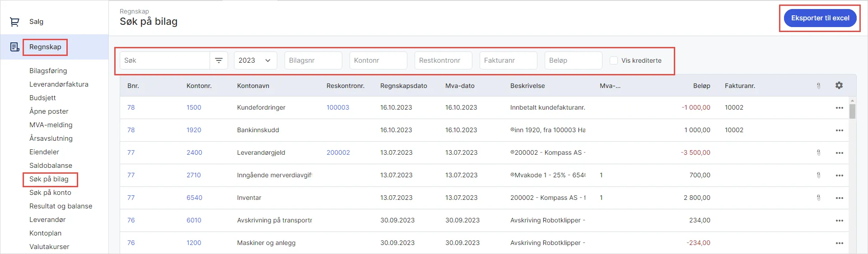
Task: Click the table vertical scrollbar thumb
Action: 853,111
